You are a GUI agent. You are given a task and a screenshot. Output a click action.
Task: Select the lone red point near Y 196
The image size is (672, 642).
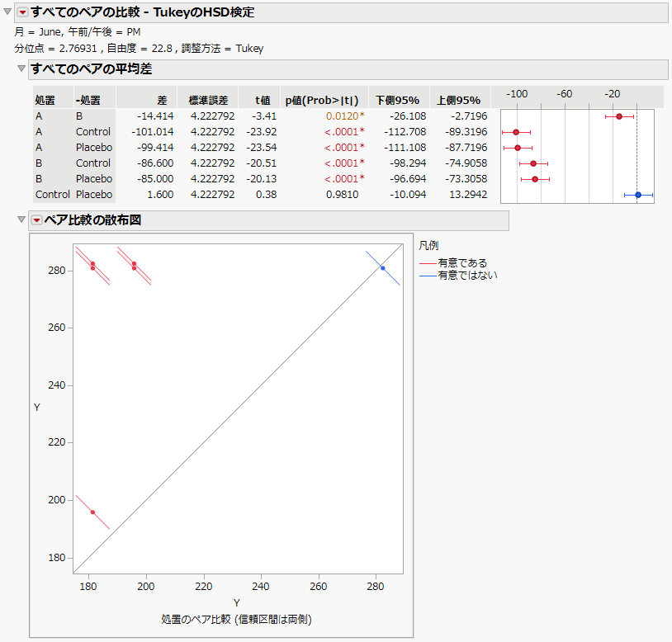tap(92, 512)
